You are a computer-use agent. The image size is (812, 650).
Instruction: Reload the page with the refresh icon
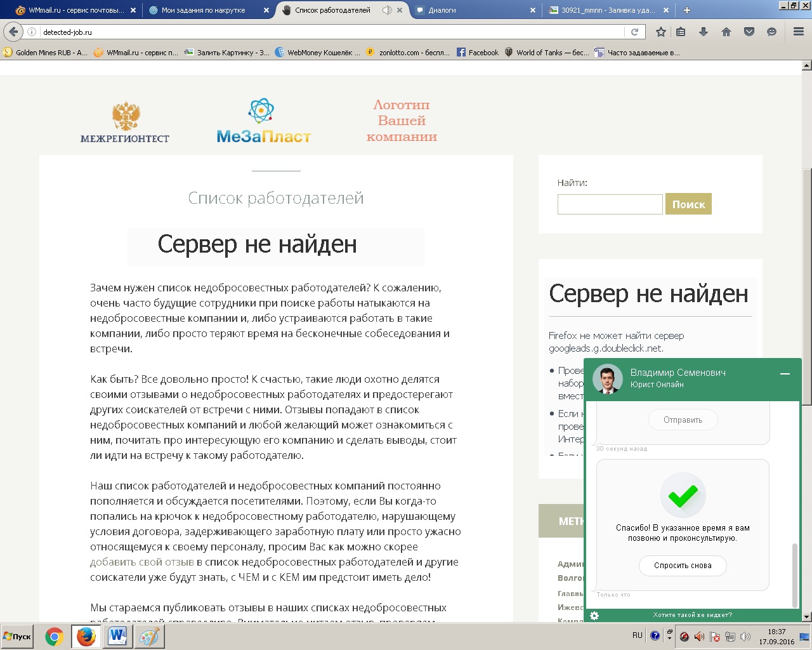pyautogui.click(x=634, y=32)
